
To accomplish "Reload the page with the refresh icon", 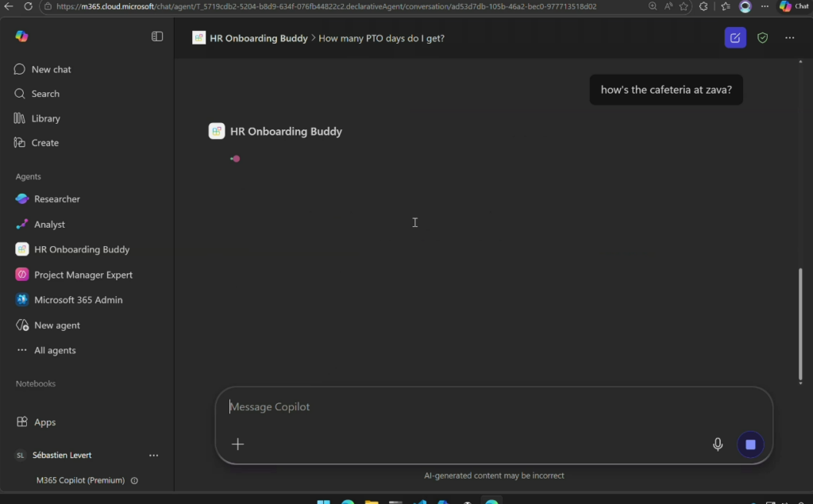I will click(x=28, y=6).
